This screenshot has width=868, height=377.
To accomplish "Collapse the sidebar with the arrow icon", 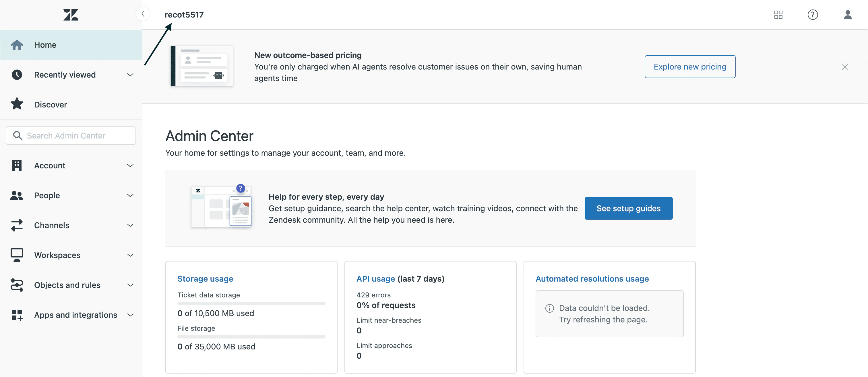I will pos(143,14).
